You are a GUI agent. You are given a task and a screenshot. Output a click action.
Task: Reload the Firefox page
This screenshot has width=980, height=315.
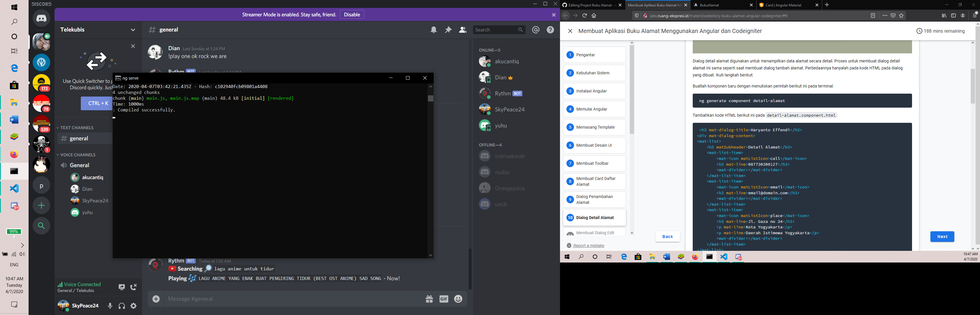click(x=584, y=15)
